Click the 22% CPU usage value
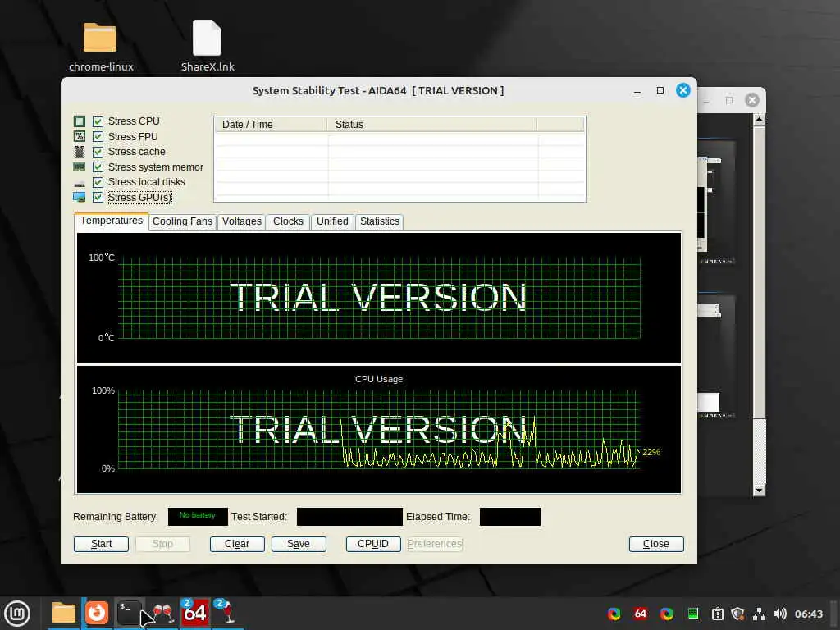Screen dimensions: 840x630 tap(651, 452)
